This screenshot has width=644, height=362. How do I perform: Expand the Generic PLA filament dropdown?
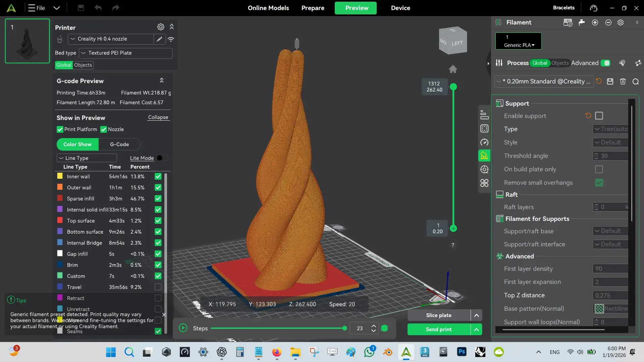[519, 41]
